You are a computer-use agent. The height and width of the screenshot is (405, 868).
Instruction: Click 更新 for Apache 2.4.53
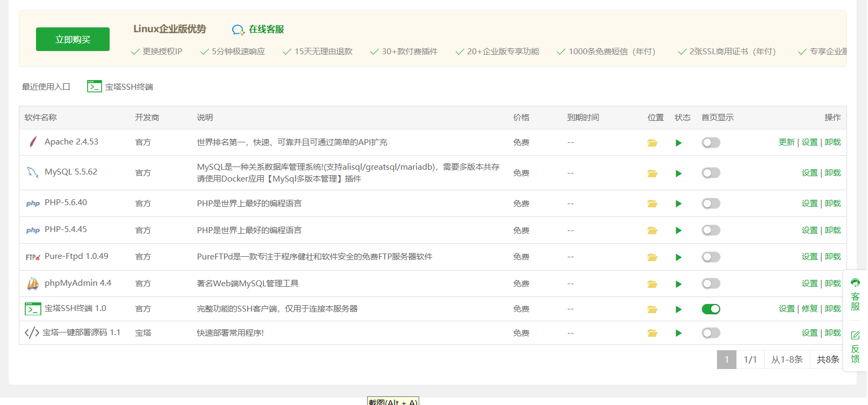[x=786, y=142]
